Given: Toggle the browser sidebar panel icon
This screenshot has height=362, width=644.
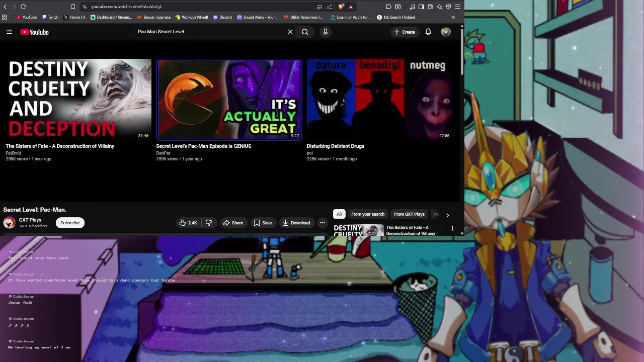Looking at the screenshot, I should pos(421,7).
